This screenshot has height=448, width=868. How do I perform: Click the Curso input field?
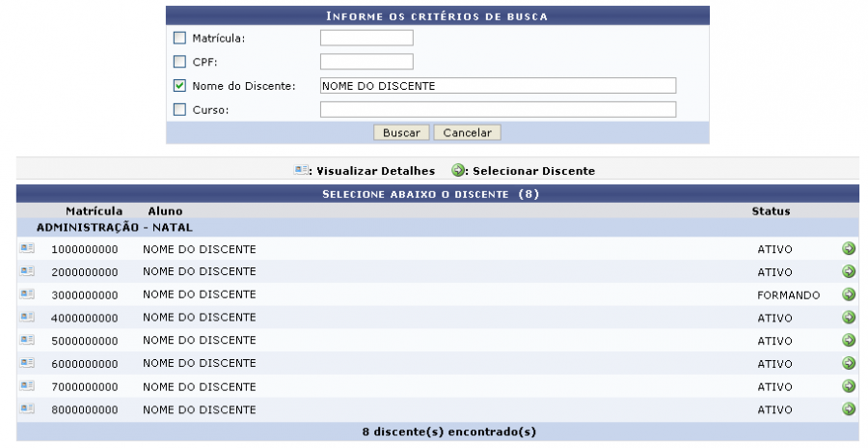pyautogui.click(x=498, y=110)
